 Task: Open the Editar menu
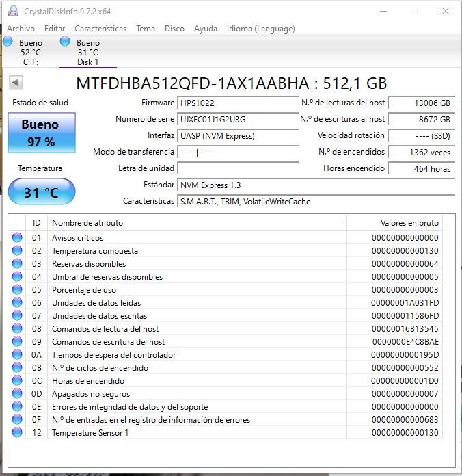[55, 29]
